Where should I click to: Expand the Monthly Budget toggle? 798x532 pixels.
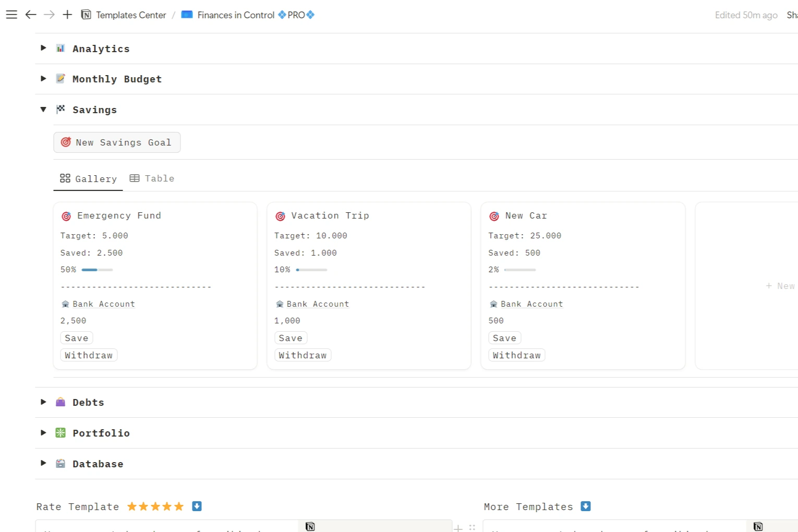(43, 79)
